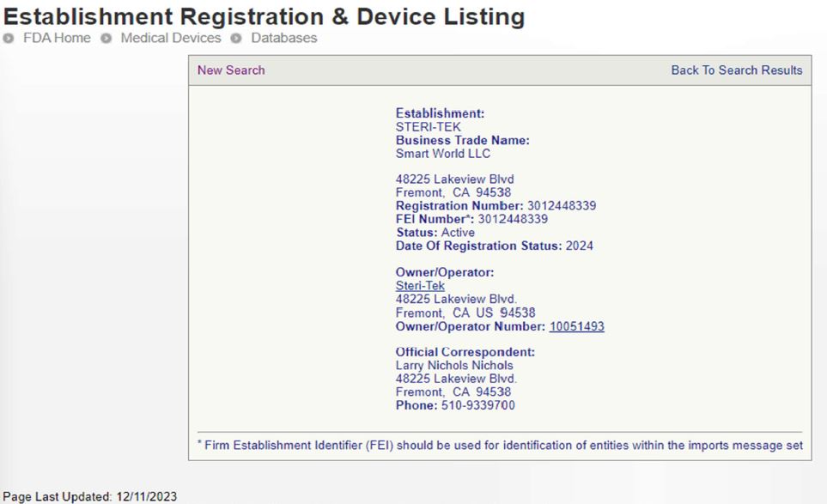Go to the Medical Devices breadcrumb
This screenshot has width=827, height=504.
[x=170, y=39]
